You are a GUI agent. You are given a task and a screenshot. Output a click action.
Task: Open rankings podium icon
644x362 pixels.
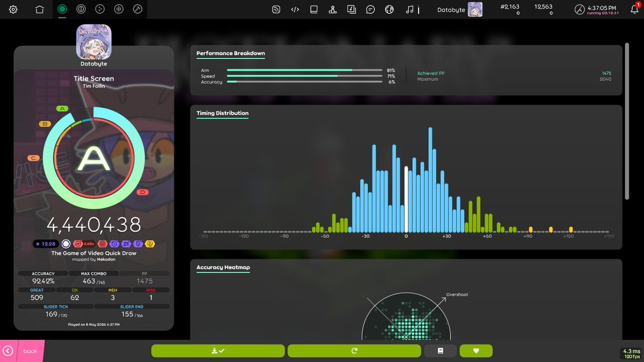(333, 9)
